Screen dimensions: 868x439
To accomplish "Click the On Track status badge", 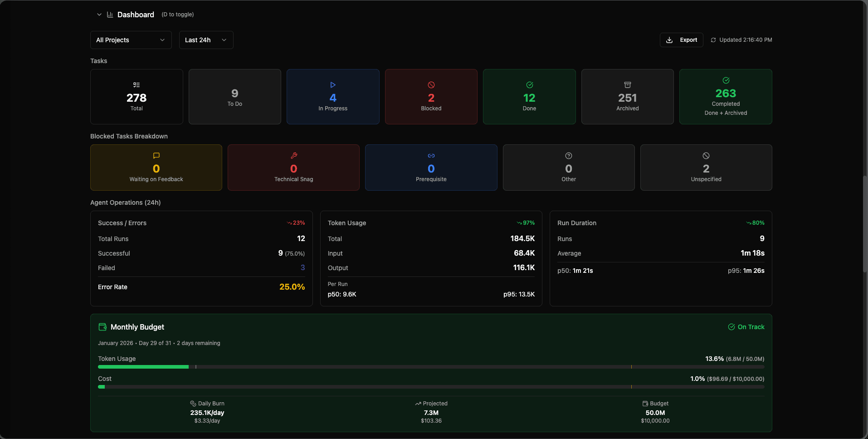I will pyautogui.click(x=746, y=327).
